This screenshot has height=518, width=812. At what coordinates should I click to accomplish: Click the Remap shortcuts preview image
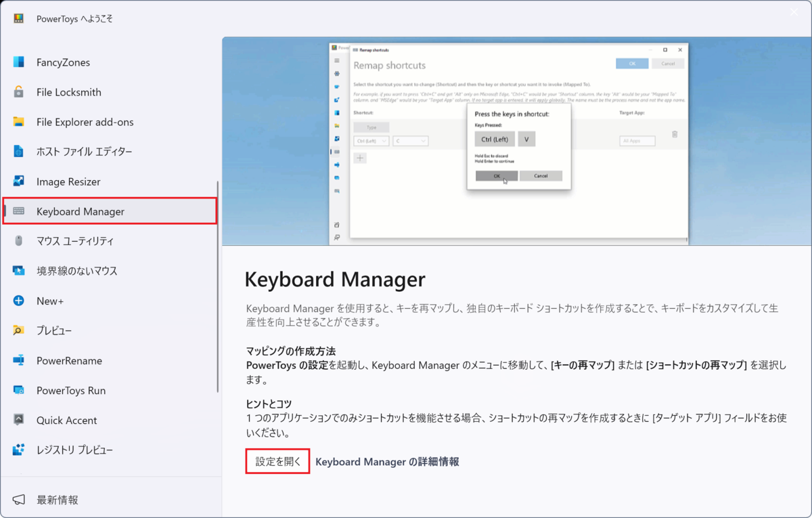coord(517,141)
